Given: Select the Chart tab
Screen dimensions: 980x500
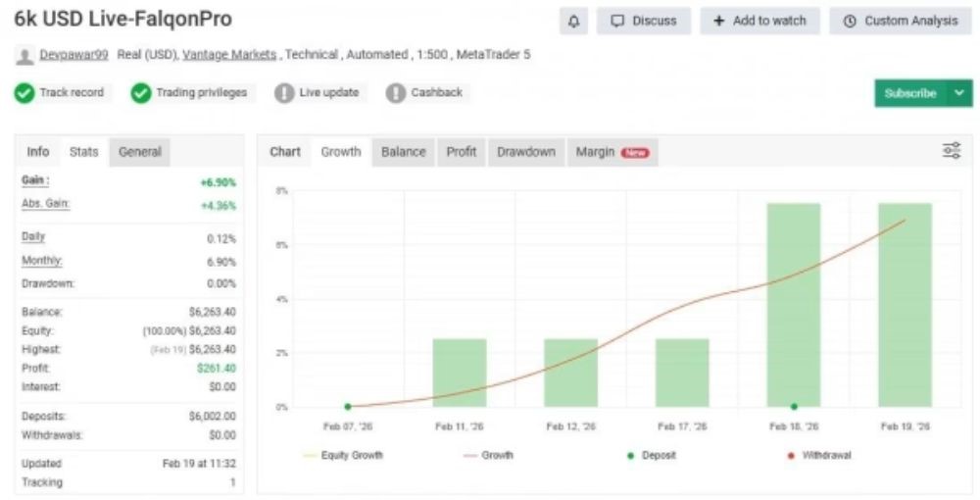Looking at the screenshot, I should (285, 152).
